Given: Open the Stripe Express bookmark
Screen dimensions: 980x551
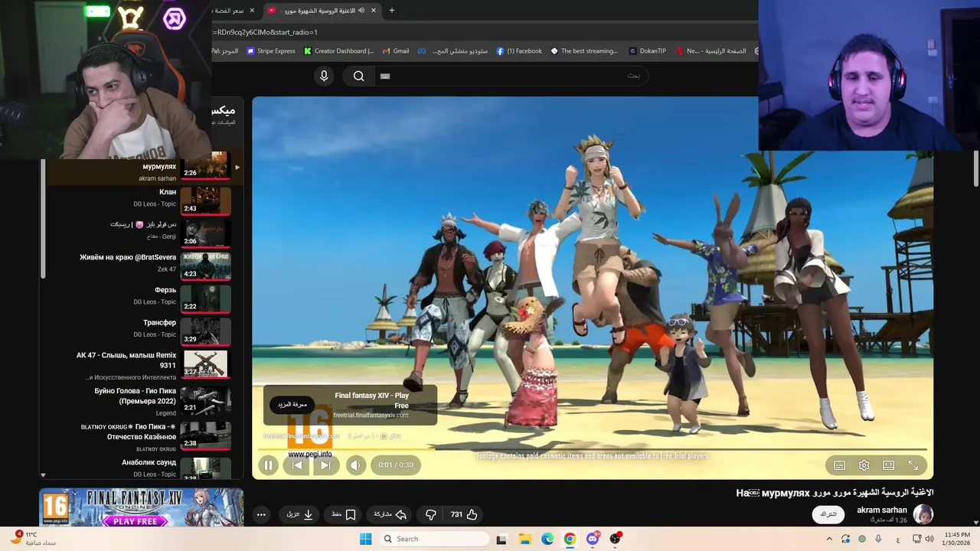Looking at the screenshot, I should 271,51.
